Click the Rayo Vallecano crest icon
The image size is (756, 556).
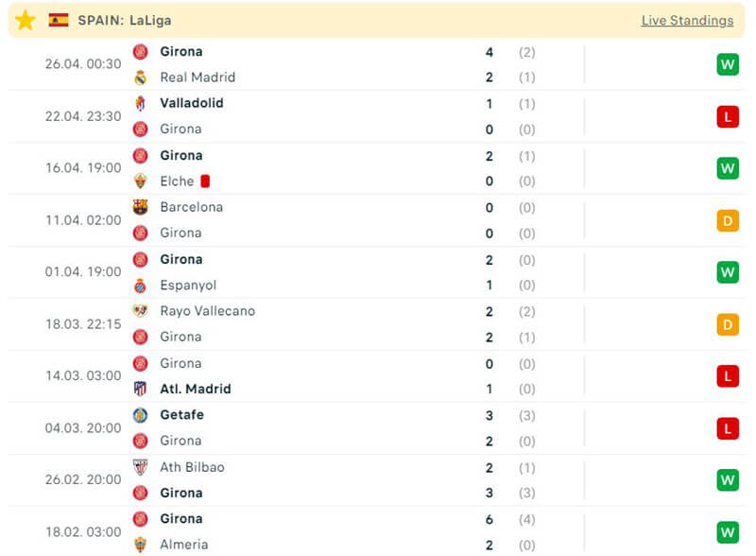pyautogui.click(x=140, y=311)
